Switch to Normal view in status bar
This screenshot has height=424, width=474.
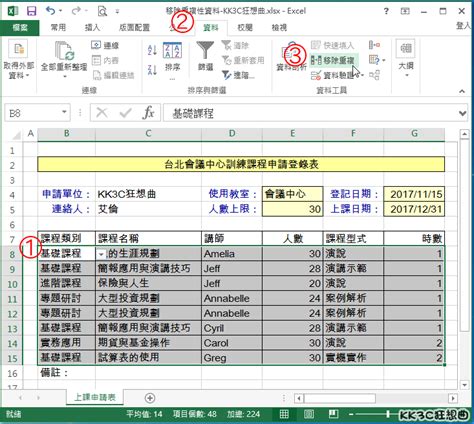coord(284,414)
